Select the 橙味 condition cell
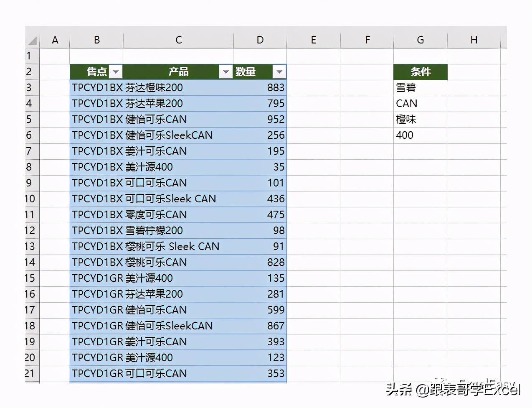Screen dimensions: 532x408 tap(421, 120)
